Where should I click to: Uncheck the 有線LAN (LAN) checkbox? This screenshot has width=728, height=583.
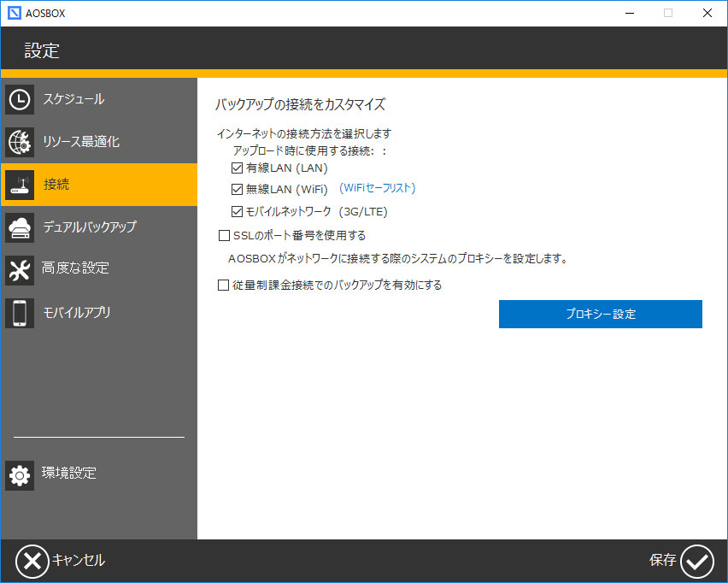coord(237,168)
